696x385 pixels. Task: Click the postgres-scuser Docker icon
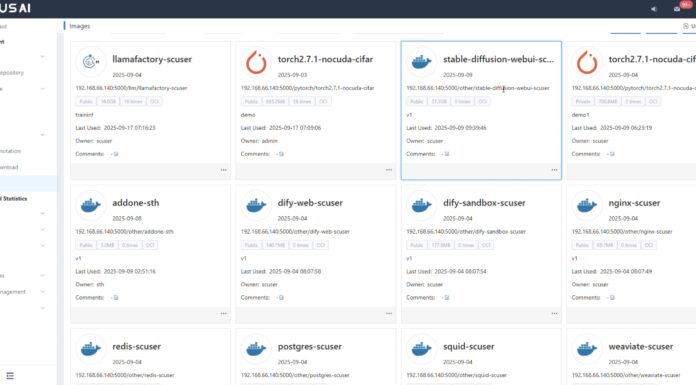256,349
